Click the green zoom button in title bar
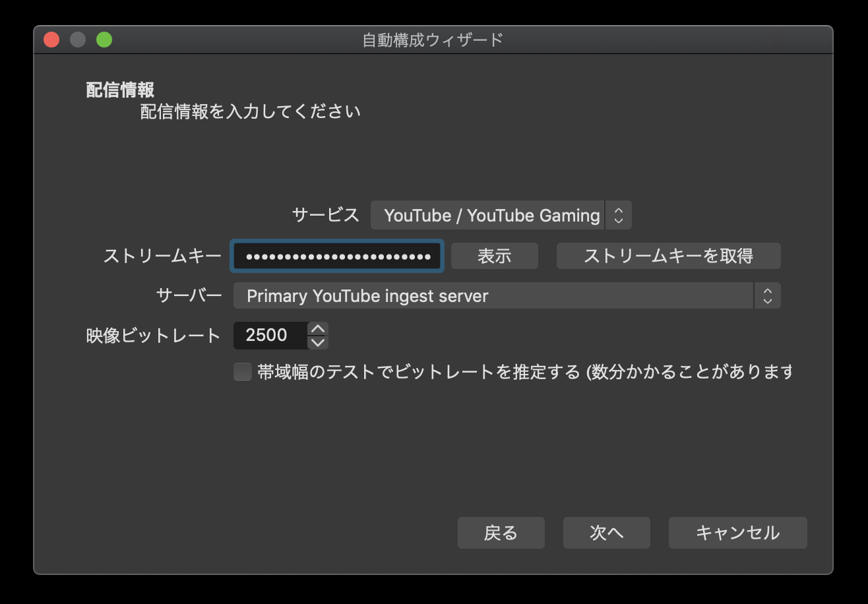Image resolution: width=868 pixels, height=604 pixels. click(104, 40)
